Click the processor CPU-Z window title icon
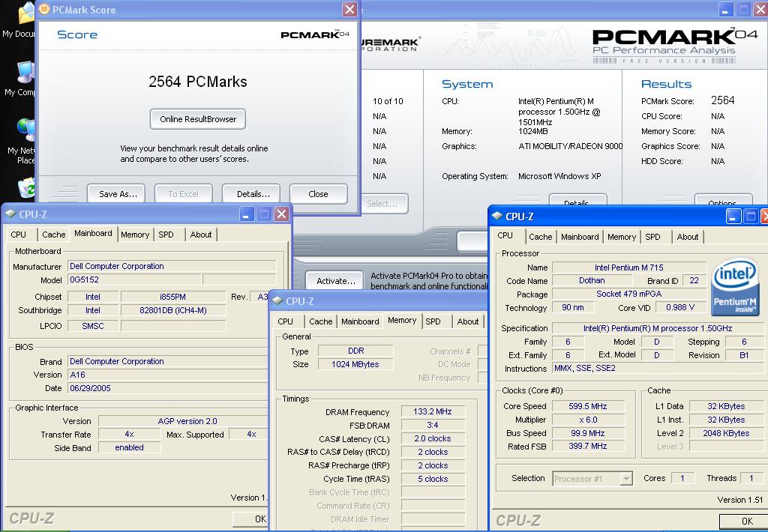This screenshot has width=768, height=532. tap(497, 216)
